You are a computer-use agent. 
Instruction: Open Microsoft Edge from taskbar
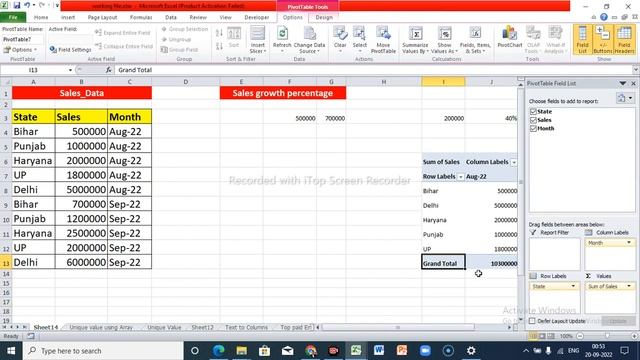pos(219,351)
